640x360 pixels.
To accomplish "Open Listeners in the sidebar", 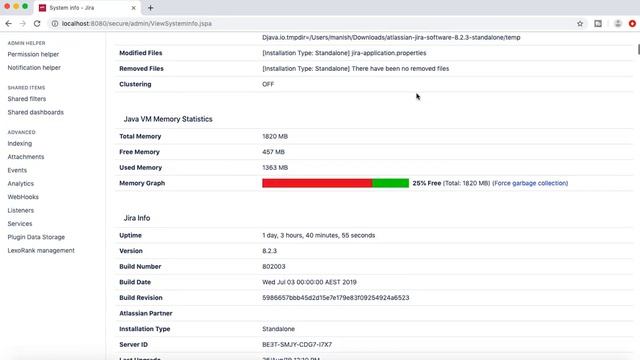I will tap(20, 211).
